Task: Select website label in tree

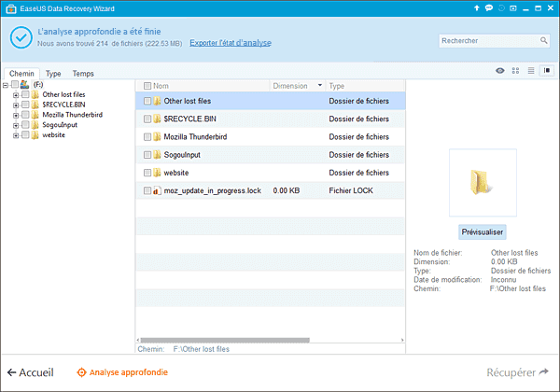Action: tap(53, 135)
